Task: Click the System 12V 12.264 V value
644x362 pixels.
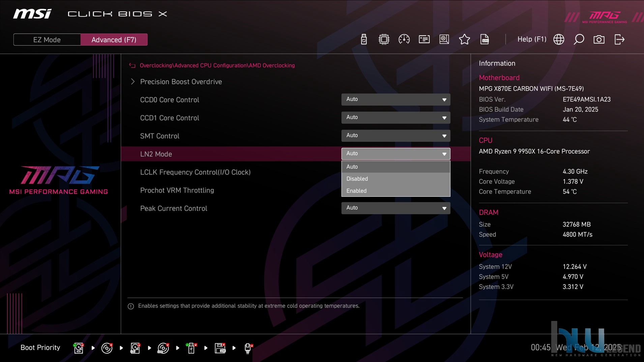Action: pyautogui.click(x=575, y=267)
